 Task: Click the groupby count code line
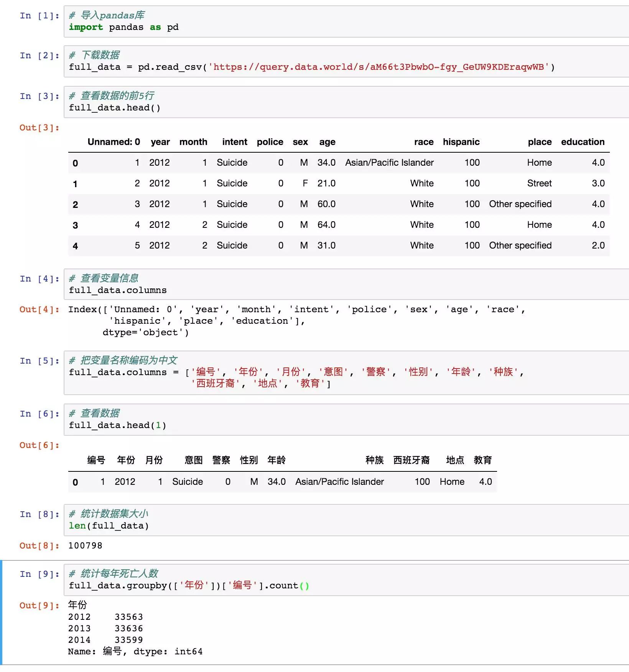(x=189, y=586)
